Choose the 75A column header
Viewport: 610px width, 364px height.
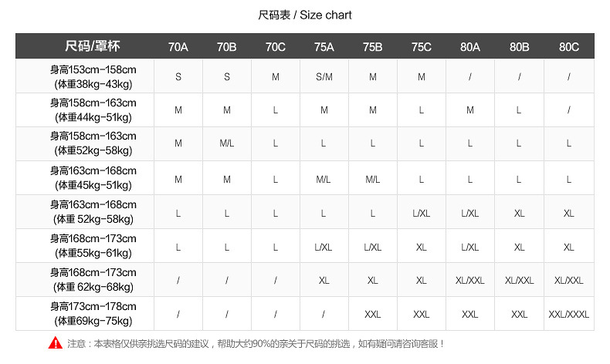click(324, 47)
